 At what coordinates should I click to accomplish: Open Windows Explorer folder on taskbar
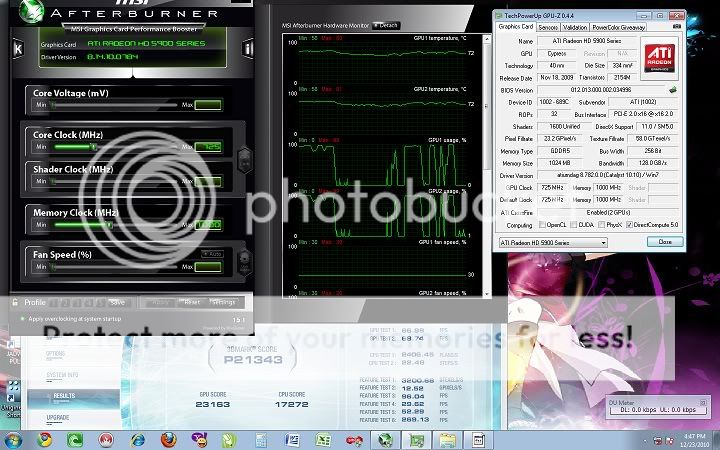(x=447, y=440)
